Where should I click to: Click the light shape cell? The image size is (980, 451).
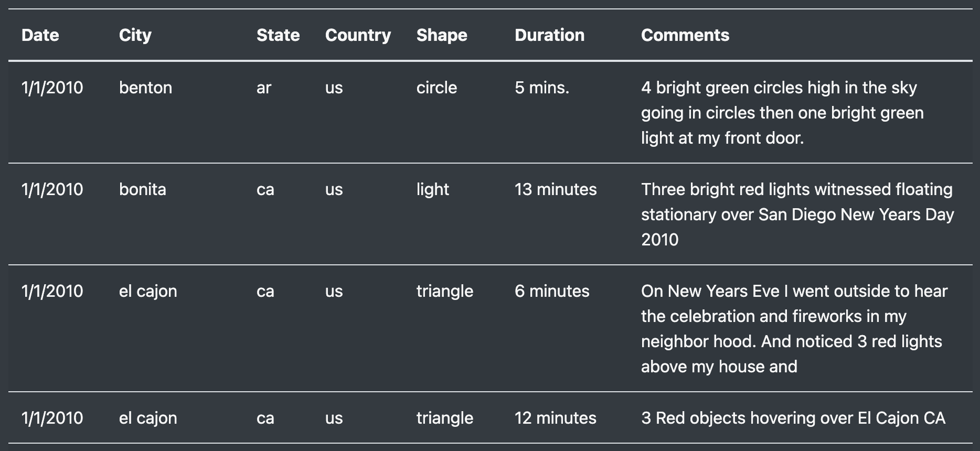point(432,189)
